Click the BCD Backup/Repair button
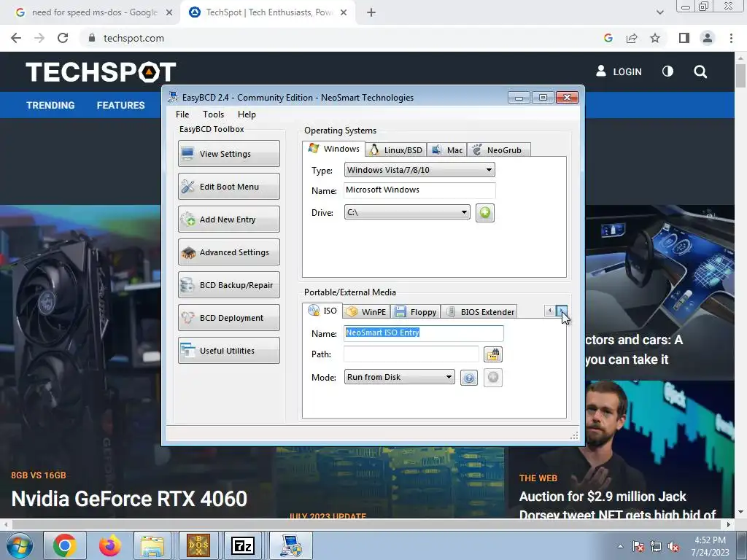The height and width of the screenshot is (560, 747). click(229, 285)
